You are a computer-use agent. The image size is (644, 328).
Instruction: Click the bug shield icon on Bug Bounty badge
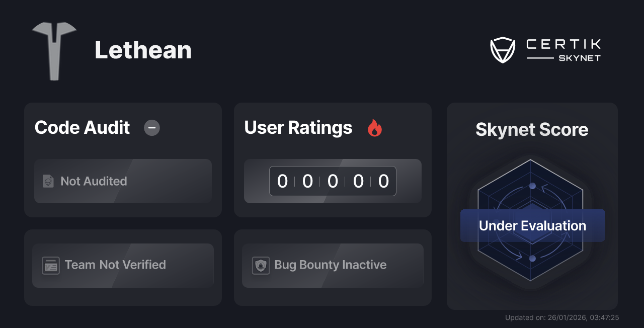point(260,265)
